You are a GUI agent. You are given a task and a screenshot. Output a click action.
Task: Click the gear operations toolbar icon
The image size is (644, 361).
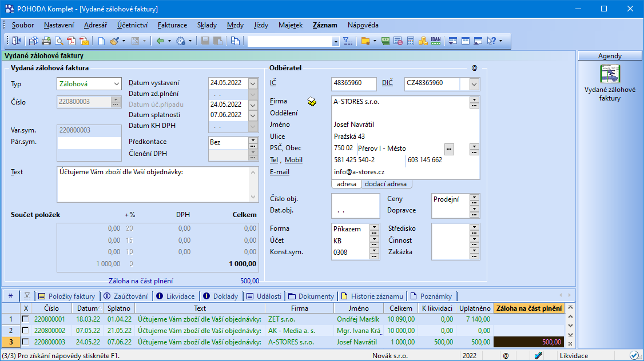[x=181, y=41]
